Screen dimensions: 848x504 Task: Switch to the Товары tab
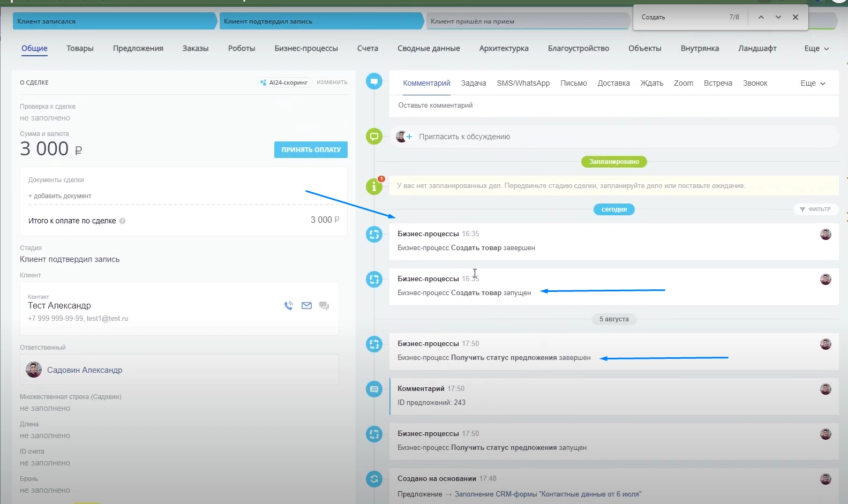coord(80,48)
